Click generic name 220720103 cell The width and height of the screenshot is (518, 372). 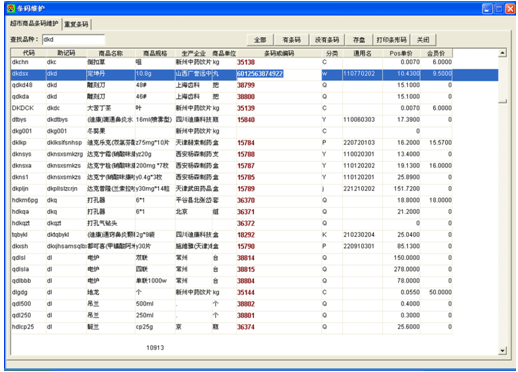coord(359,143)
